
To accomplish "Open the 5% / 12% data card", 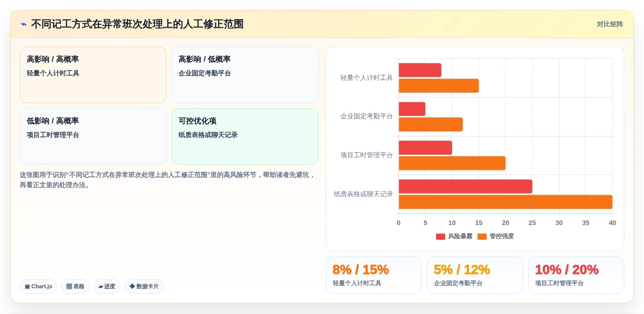I will [475, 275].
